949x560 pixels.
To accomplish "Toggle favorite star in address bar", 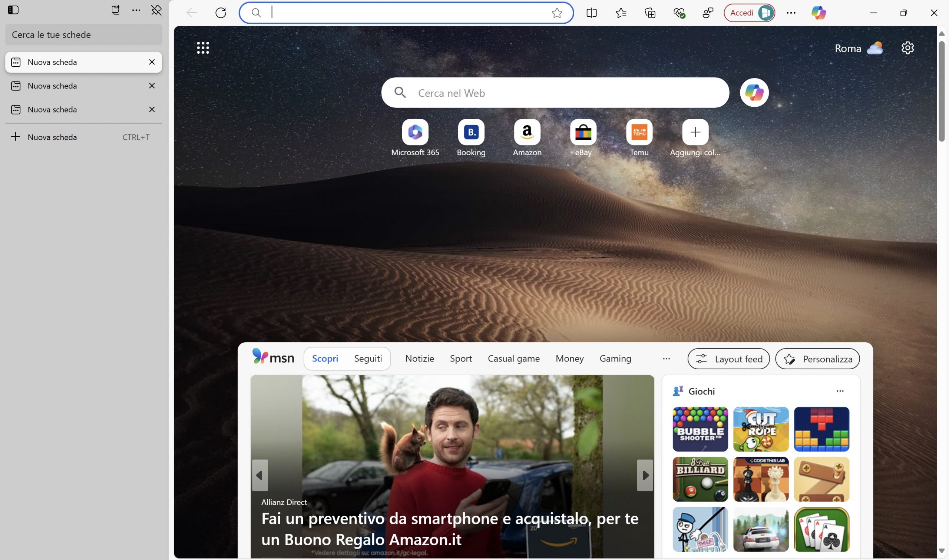I will (557, 12).
